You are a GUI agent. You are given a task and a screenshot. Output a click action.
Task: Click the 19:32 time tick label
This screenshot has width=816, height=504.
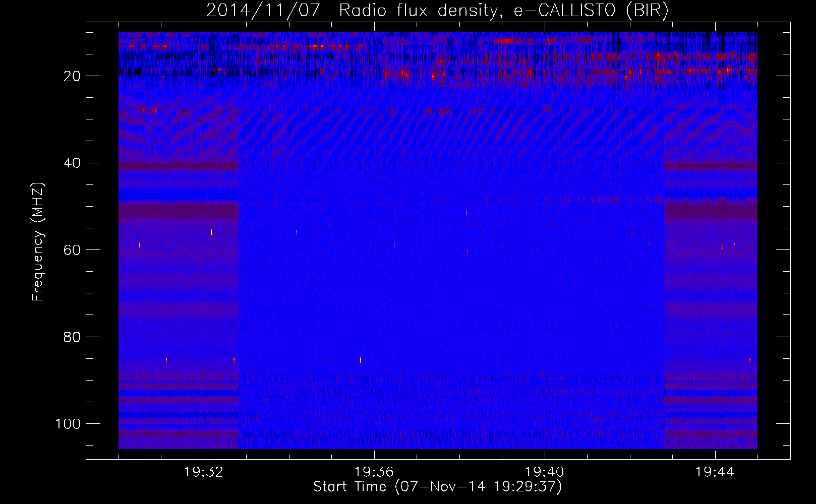pos(204,472)
